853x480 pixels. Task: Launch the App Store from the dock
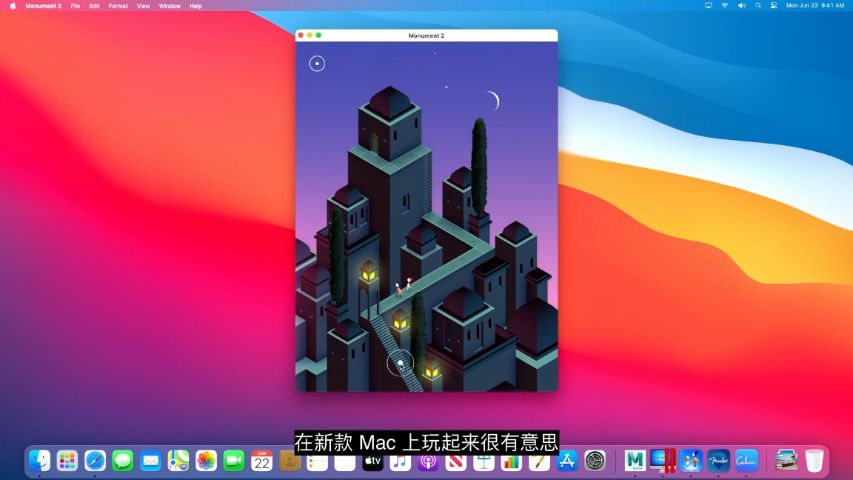point(567,461)
